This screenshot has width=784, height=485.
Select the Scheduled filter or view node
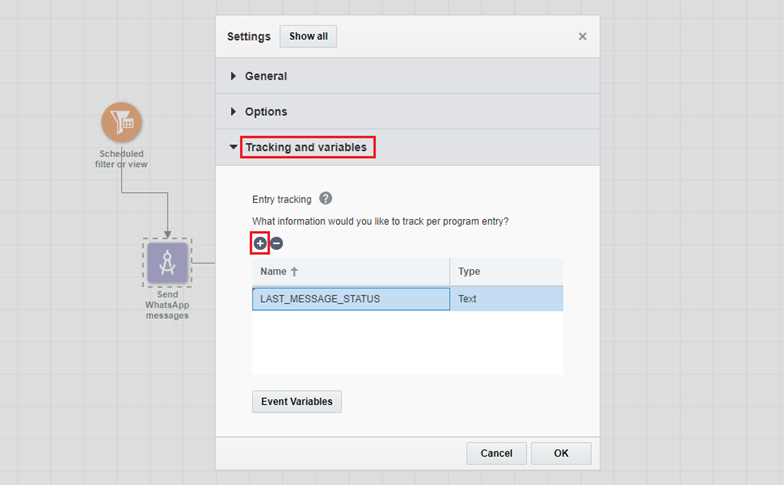pos(122,122)
